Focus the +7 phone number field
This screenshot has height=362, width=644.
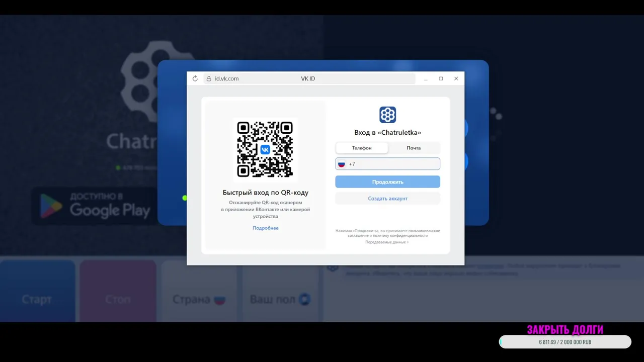point(388,164)
